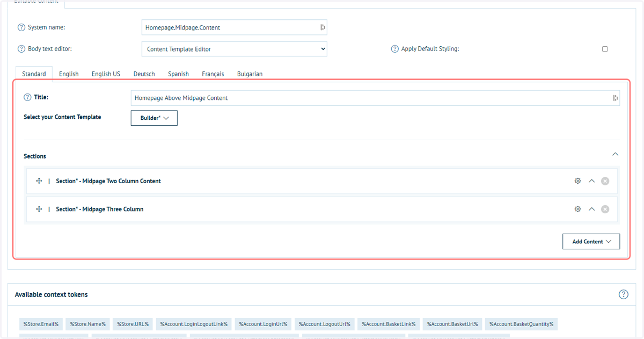Image resolution: width=644 pixels, height=339 pixels.
Task: Switch to the Français tab
Action: [213, 74]
